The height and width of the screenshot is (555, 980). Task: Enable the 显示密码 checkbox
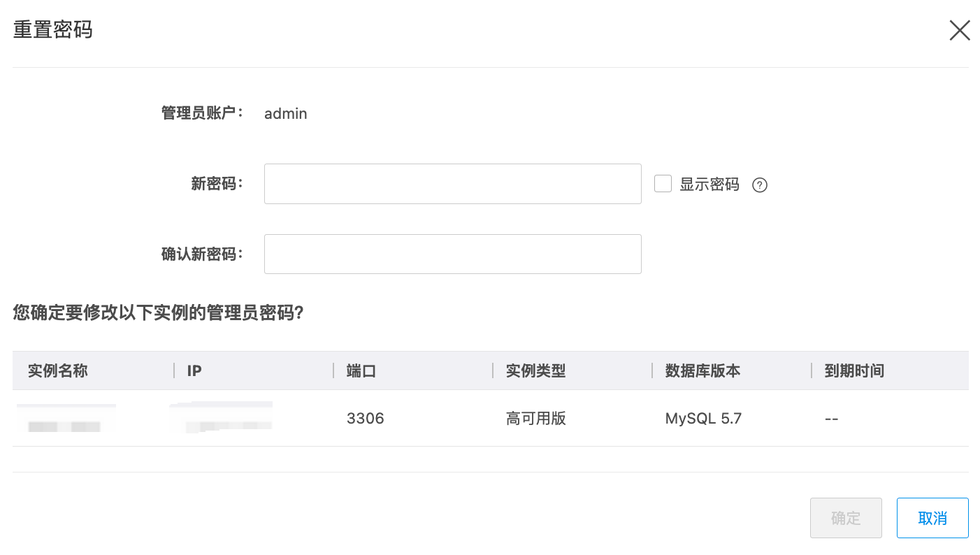tap(663, 184)
